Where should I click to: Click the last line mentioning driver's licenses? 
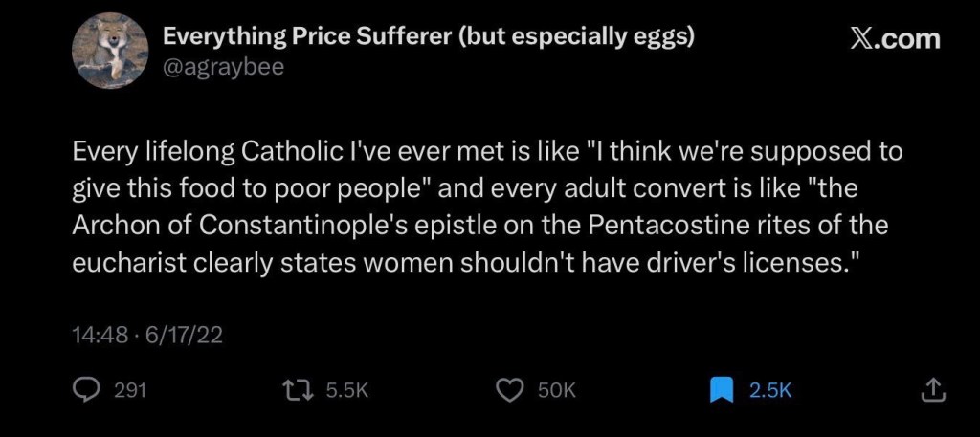pos(463,263)
